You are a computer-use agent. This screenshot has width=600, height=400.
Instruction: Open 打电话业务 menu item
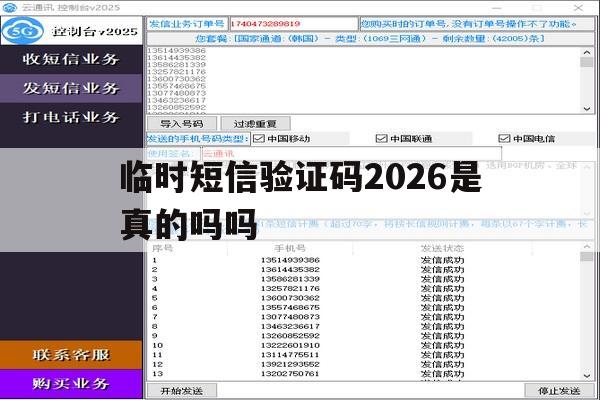71,117
